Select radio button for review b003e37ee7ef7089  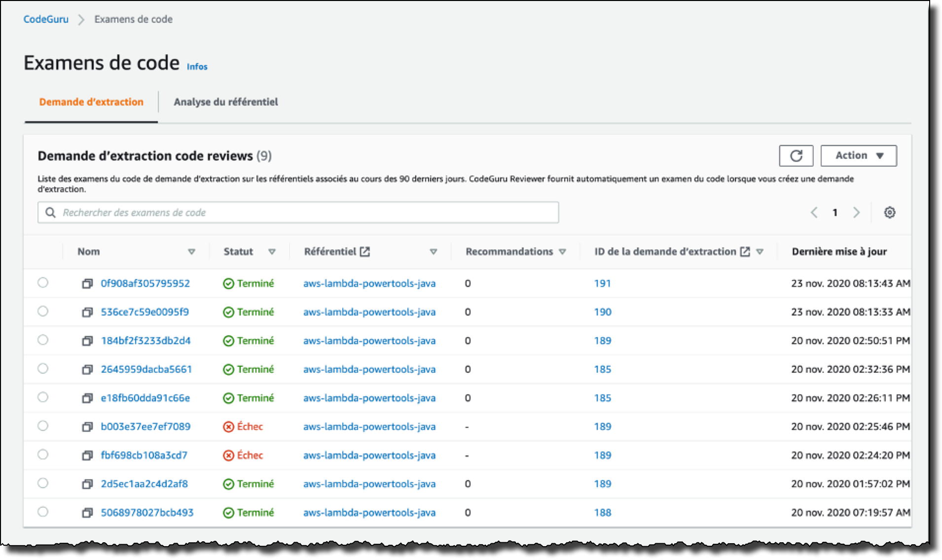click(x=43, y=425)
